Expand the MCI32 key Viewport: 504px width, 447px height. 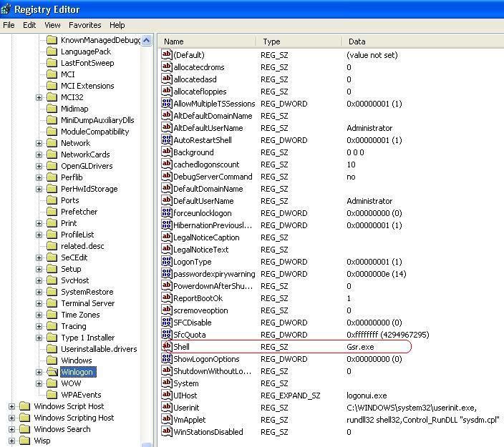39,97
